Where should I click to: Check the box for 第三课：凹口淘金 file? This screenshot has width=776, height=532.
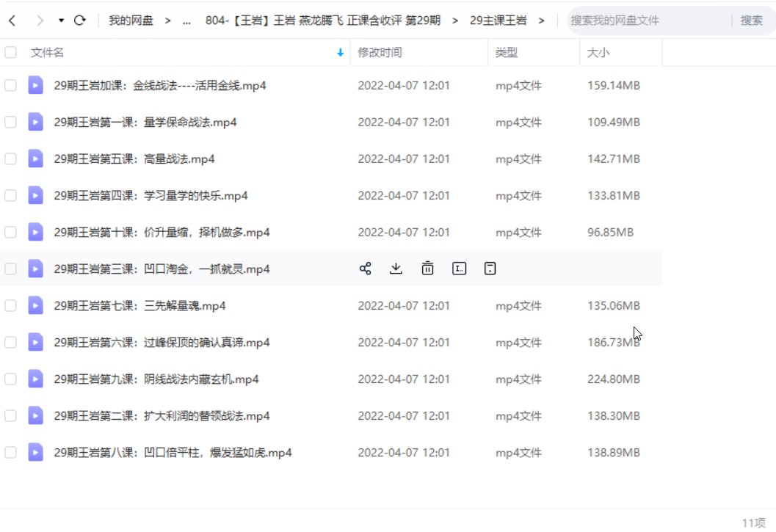pos(10,269)
